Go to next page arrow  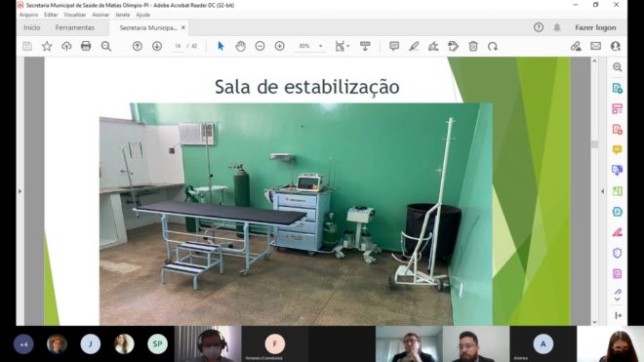point(157,46)
